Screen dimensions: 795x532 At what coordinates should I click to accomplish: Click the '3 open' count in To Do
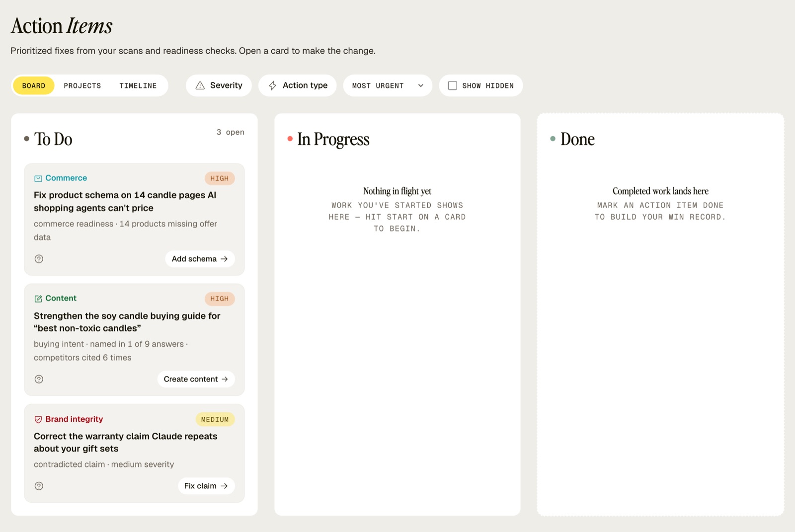pyautogui.click(x=230, y=132)
